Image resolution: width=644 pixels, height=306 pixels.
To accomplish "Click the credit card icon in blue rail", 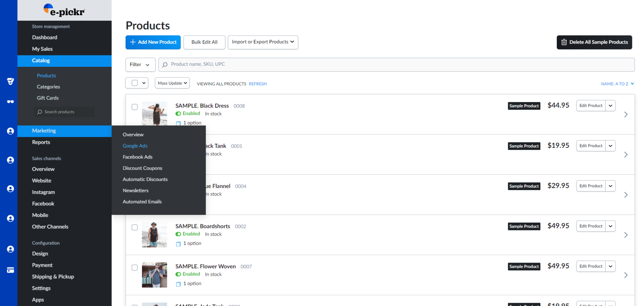I will 10,270.
